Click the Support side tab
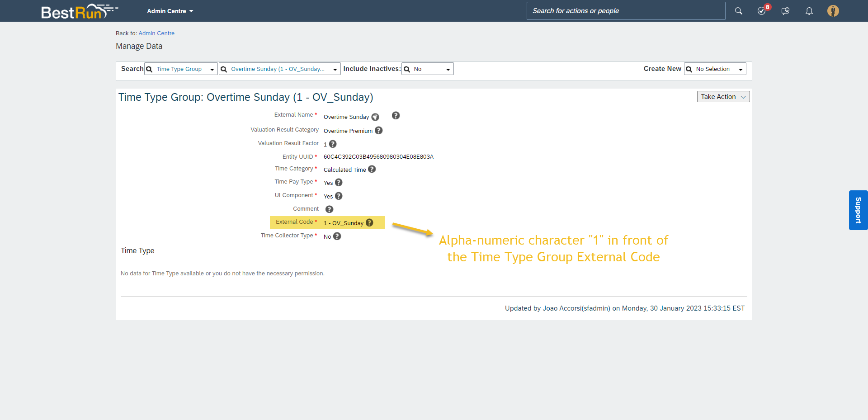The image size is (868, 420). pos(858,210)
